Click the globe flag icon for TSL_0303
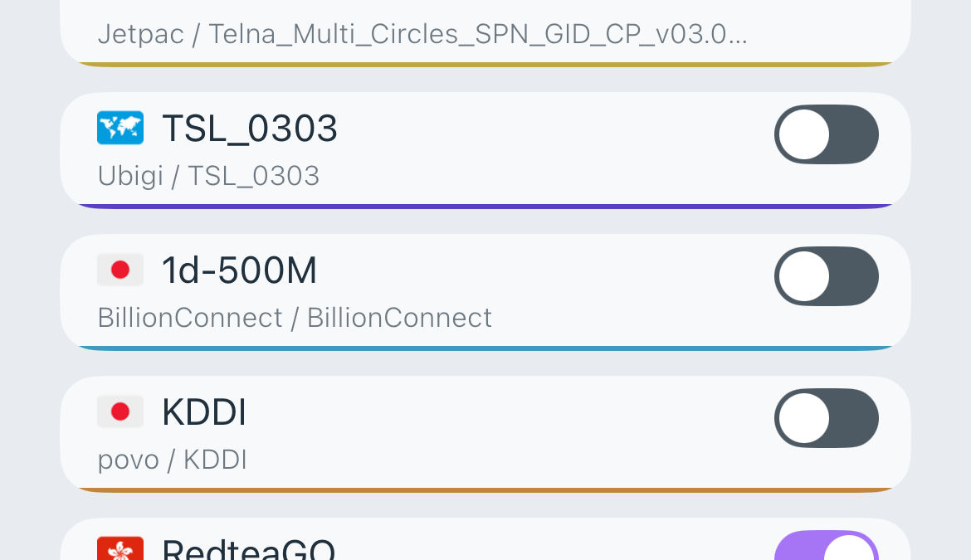Image resolution: width=971 pixels, height=560 pixels. [120, 128]
